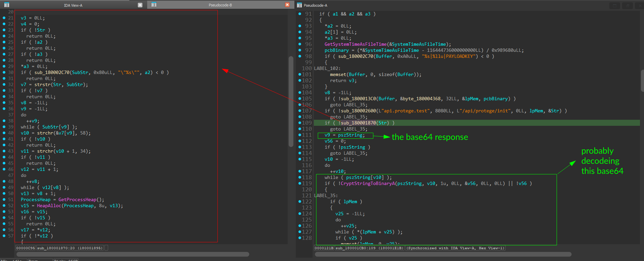Screen dimensions: 644x261
Task: Click the Pseudocode-B vertical scrollbar thumb
Action: [291, 102]
